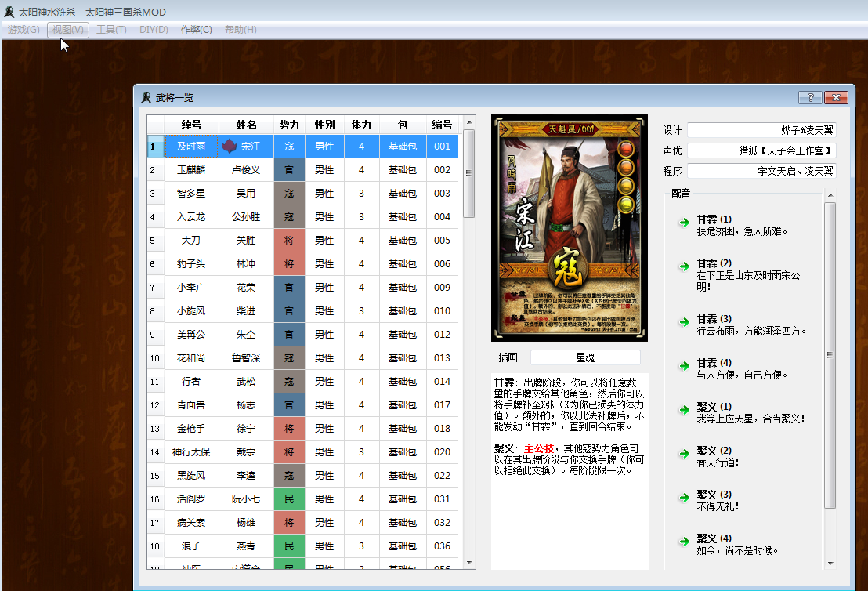
Task: Sort table by 性别 column header
Action: (324, 125)
